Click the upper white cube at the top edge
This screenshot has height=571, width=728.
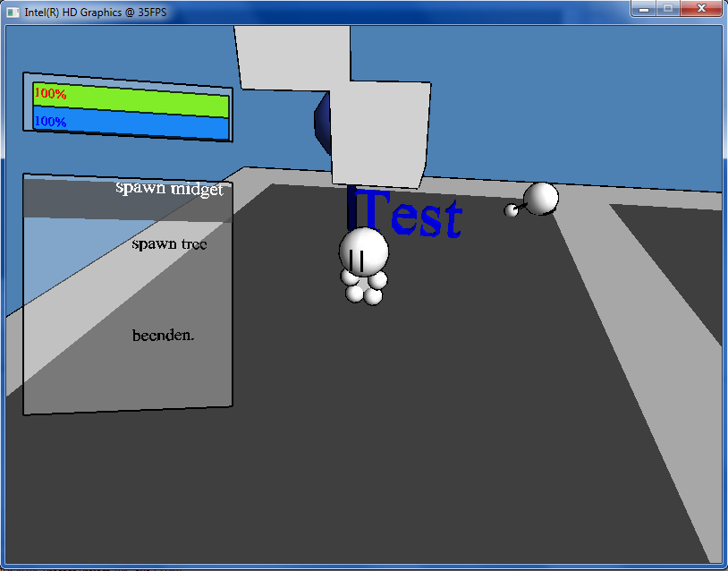point(292,56)
